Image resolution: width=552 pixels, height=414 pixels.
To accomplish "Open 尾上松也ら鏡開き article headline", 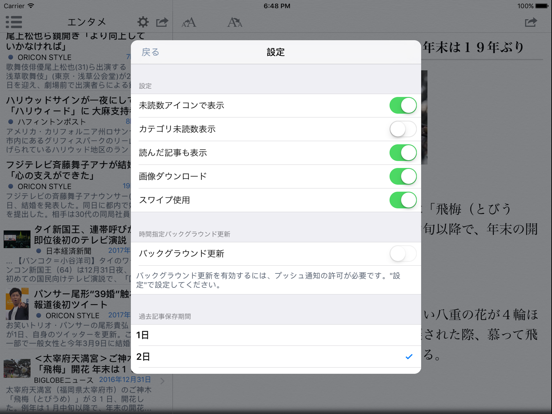I will pyautogui.click(x=75, y=41).
